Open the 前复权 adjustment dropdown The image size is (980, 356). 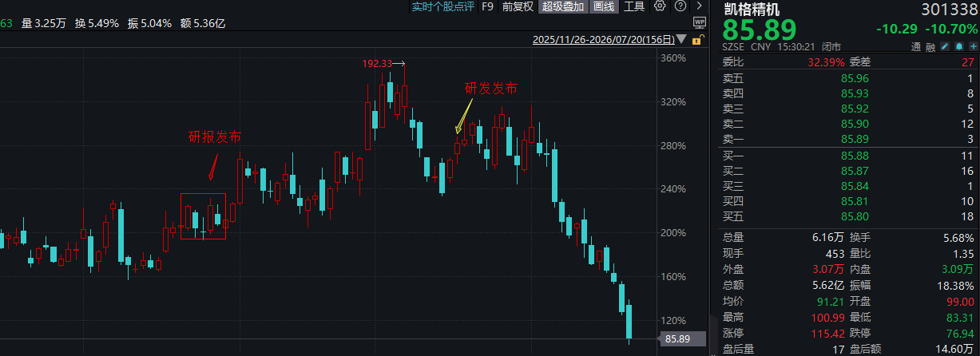click(x=518, y=6)
